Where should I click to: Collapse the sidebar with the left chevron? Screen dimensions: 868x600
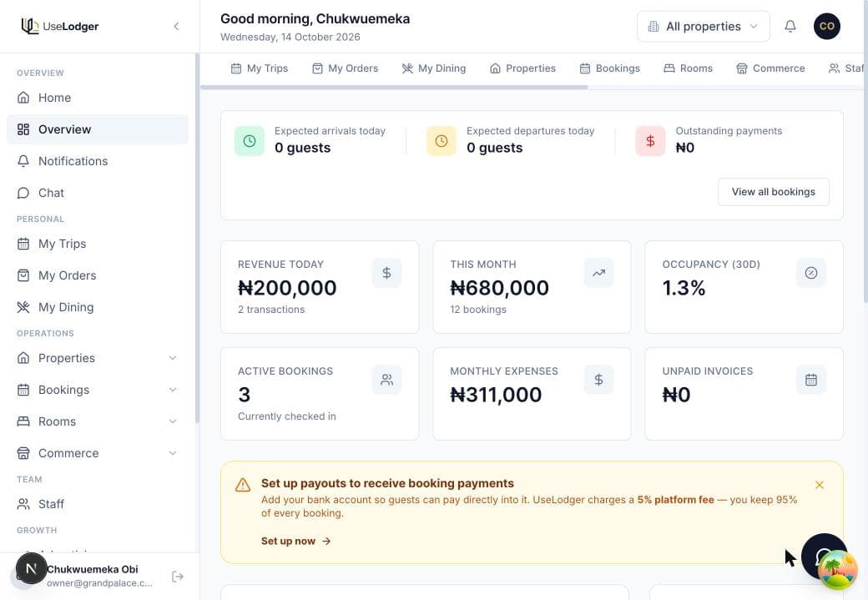tap(176, 26)
